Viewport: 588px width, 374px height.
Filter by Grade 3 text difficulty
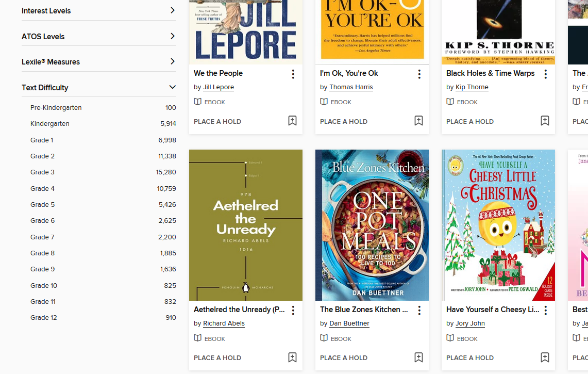click(x=42, y=172)
